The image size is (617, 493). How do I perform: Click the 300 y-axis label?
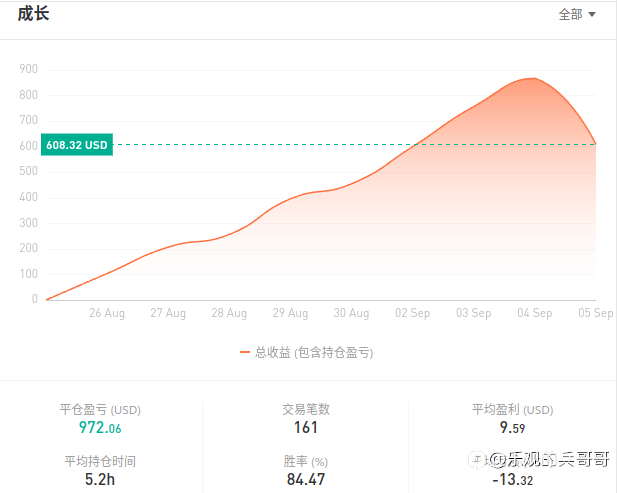(x=29, y=223)
